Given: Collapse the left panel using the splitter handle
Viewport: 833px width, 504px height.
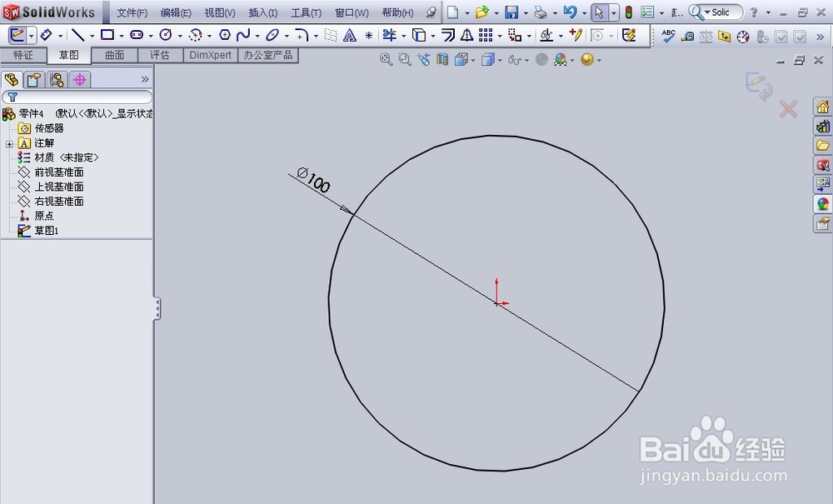Looking at the screenshot, I should pos(157,308).
